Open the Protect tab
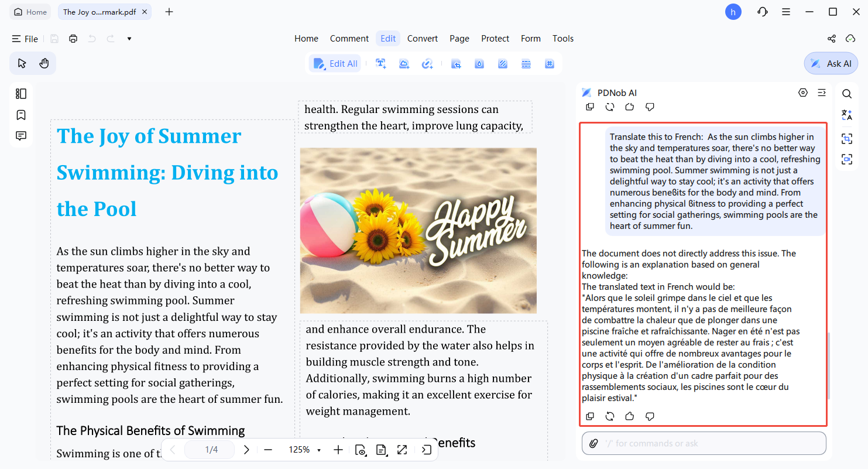 pyautogui.click(x=495, y=38)
